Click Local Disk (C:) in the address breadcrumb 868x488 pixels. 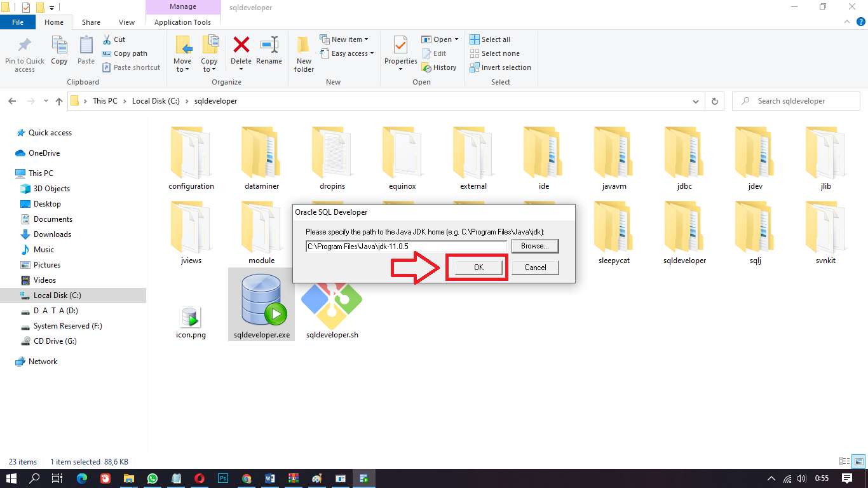(156, 101)
